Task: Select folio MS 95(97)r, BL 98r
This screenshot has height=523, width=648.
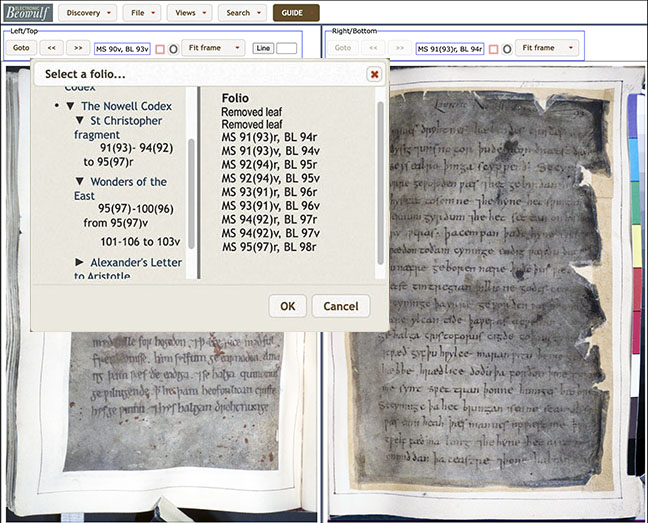Action: click(x=269, y=247)
